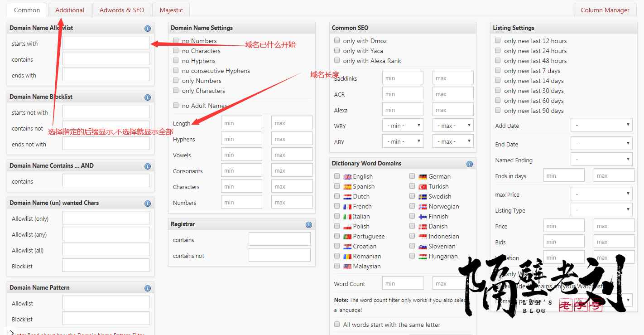Click the Word Count min field

(403, 283)
